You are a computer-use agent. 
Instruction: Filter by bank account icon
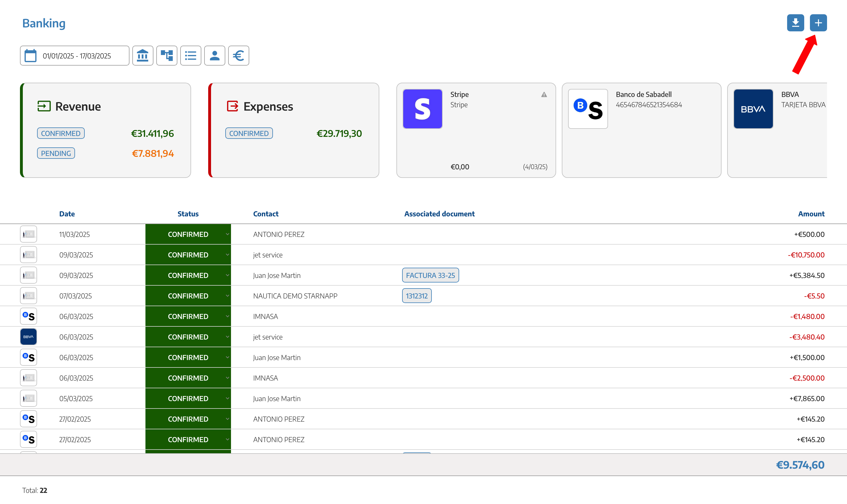click(x=143, y=56)
